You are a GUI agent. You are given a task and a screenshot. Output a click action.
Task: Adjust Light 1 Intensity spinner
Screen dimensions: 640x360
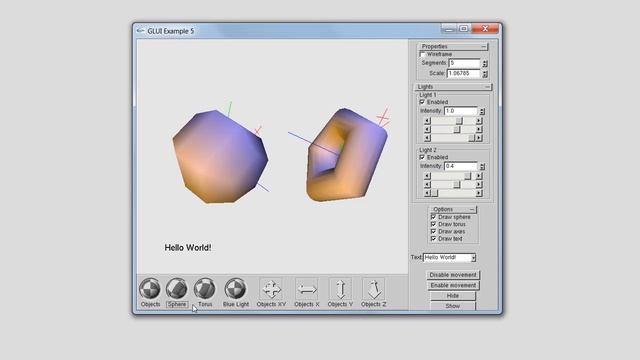tap(482, 111)
